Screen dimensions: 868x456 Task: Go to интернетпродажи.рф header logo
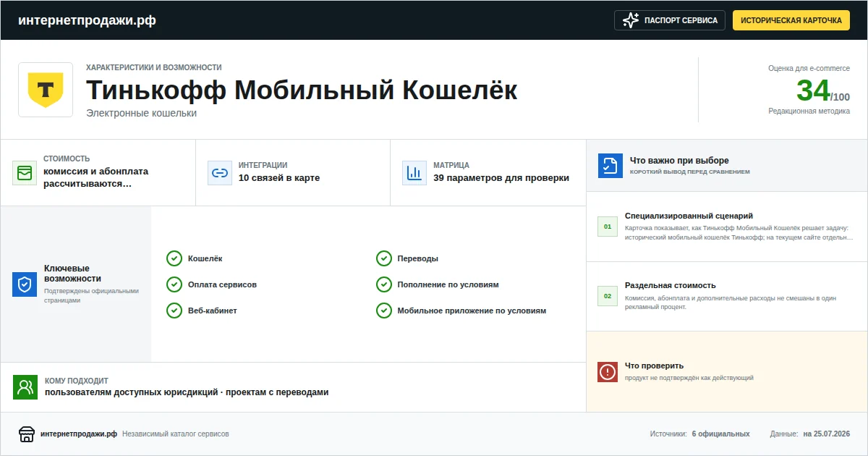click(87, 20)
